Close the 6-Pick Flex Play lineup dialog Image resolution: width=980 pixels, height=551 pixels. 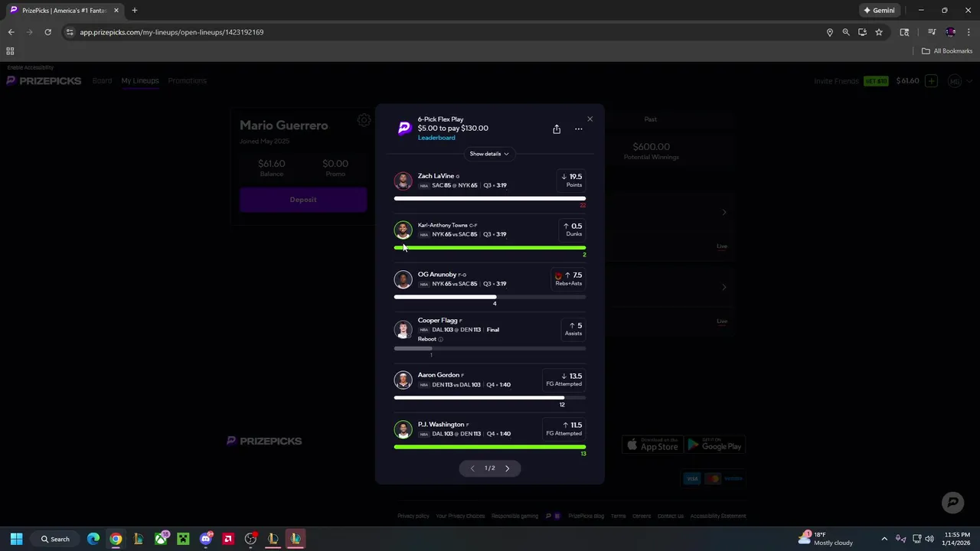coord(590,119)
